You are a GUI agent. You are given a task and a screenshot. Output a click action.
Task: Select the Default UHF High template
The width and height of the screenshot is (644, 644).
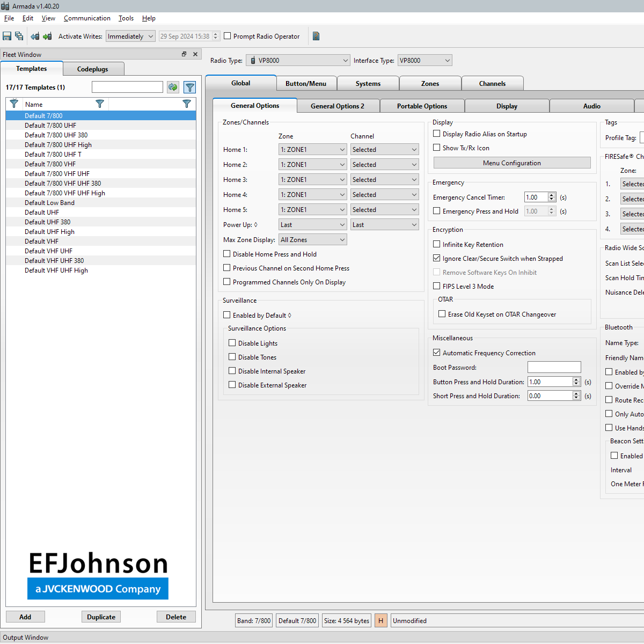(x=49, y=231)
